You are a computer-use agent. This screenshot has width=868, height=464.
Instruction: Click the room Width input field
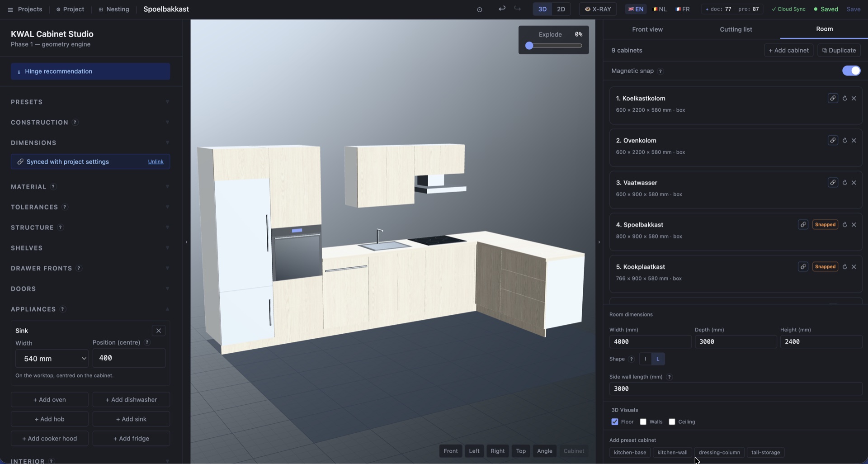(650, 341)
